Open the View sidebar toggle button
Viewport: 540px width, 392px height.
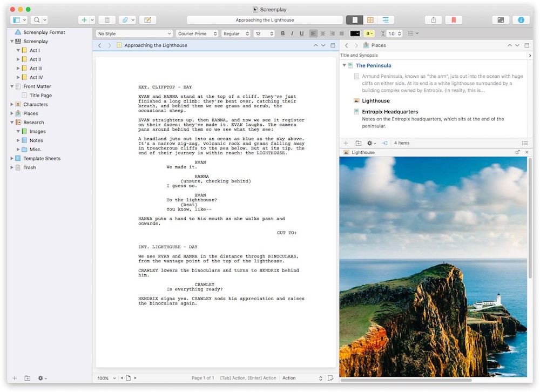pyautogui.click(x=19, y=20)
